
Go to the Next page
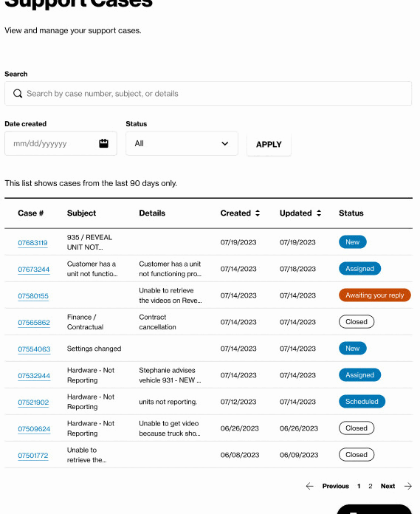(388, 486)
